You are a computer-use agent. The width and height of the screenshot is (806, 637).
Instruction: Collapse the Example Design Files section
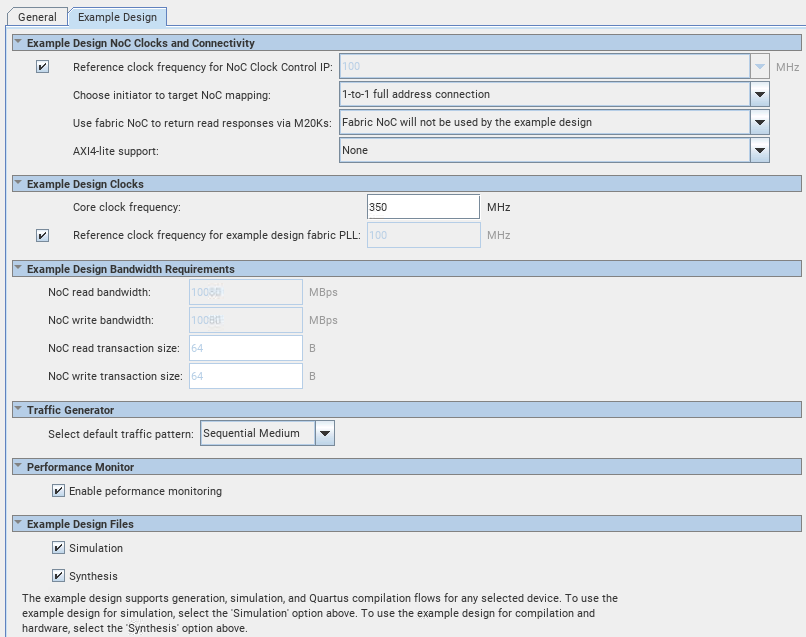click(18, 524)
